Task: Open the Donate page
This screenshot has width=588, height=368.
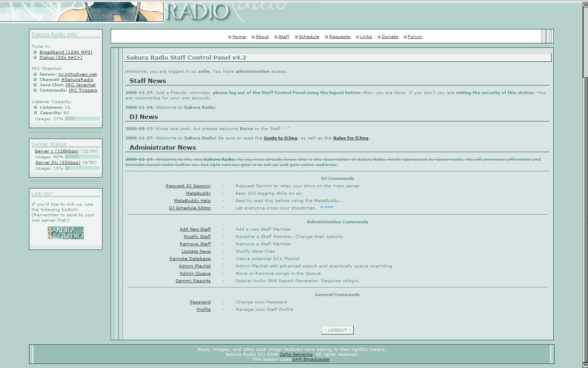Action: (390, 37)
